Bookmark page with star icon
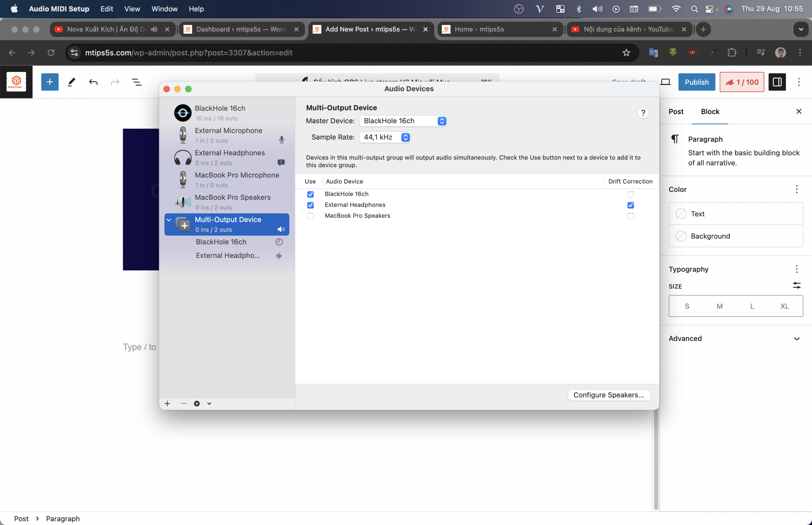The image size is (812, 525). click(626, 53)
